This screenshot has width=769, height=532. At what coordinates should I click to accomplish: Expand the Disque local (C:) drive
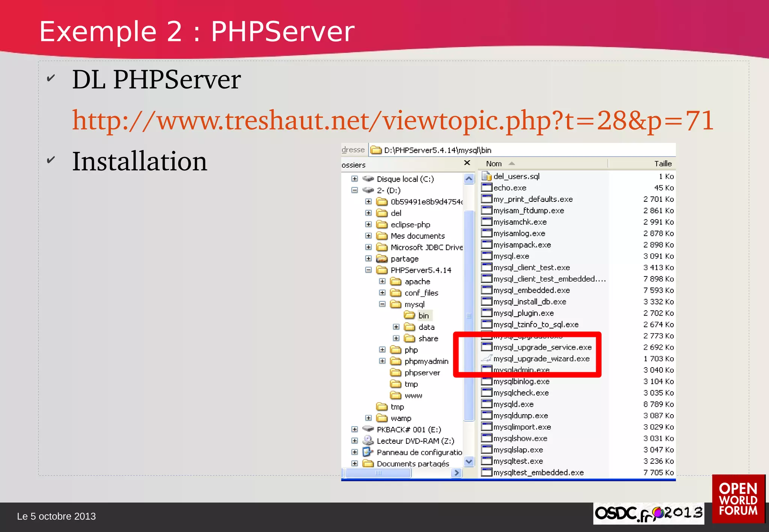(354, 179)
